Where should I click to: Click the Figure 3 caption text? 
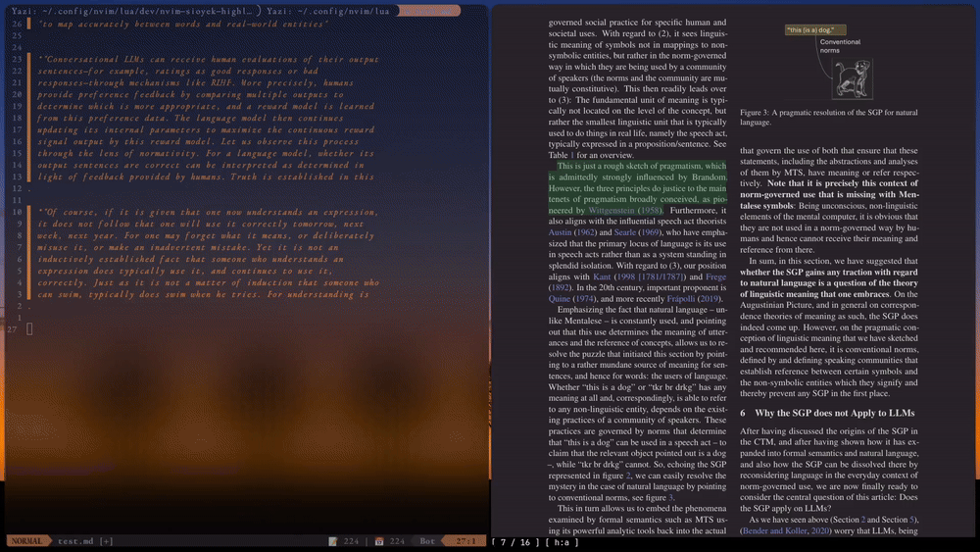point(829,117)
